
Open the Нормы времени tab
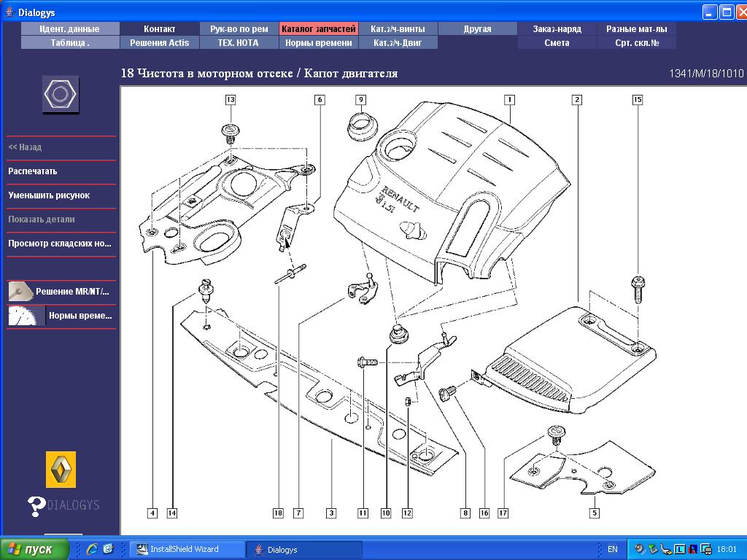318,42
